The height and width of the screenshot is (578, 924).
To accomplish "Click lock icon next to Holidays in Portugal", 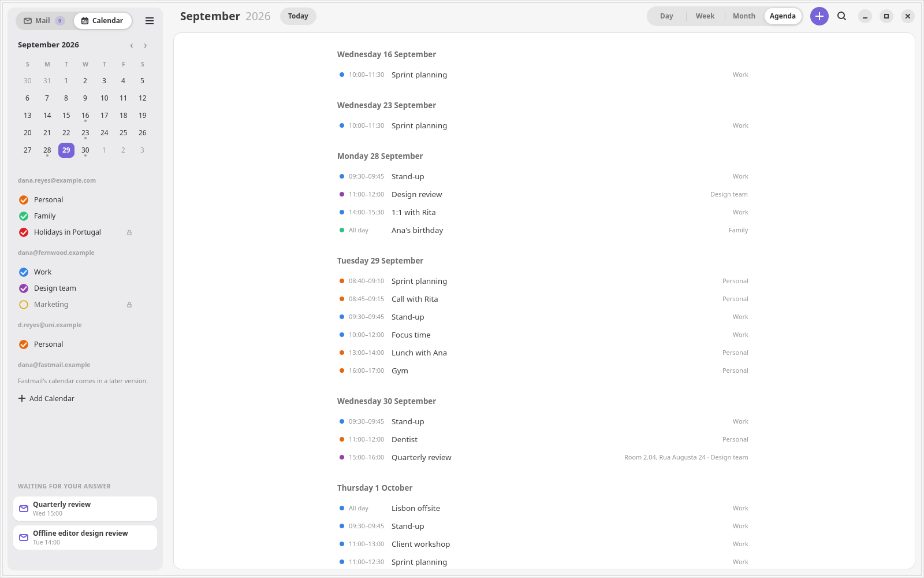I will click(x=129, y=232).
